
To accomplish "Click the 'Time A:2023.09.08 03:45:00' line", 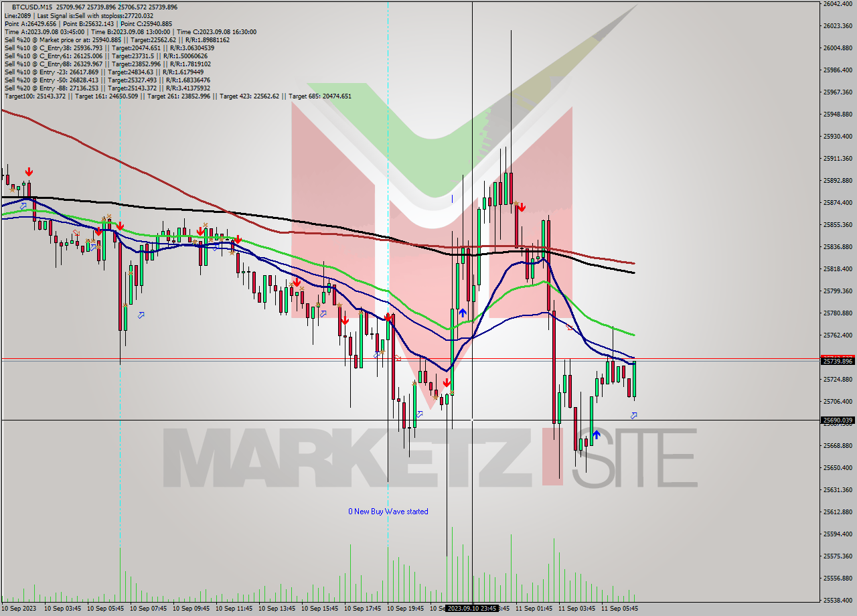I will tap(130, 31).
